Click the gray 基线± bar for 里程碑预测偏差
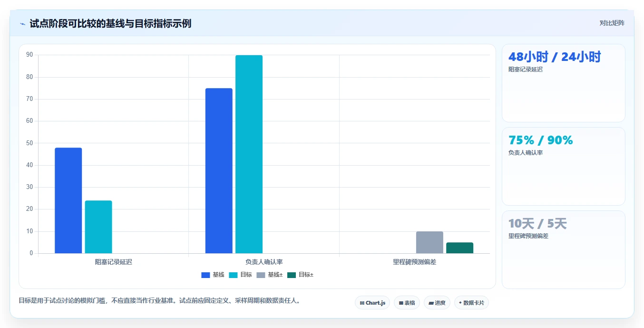 tap(429, 242)
